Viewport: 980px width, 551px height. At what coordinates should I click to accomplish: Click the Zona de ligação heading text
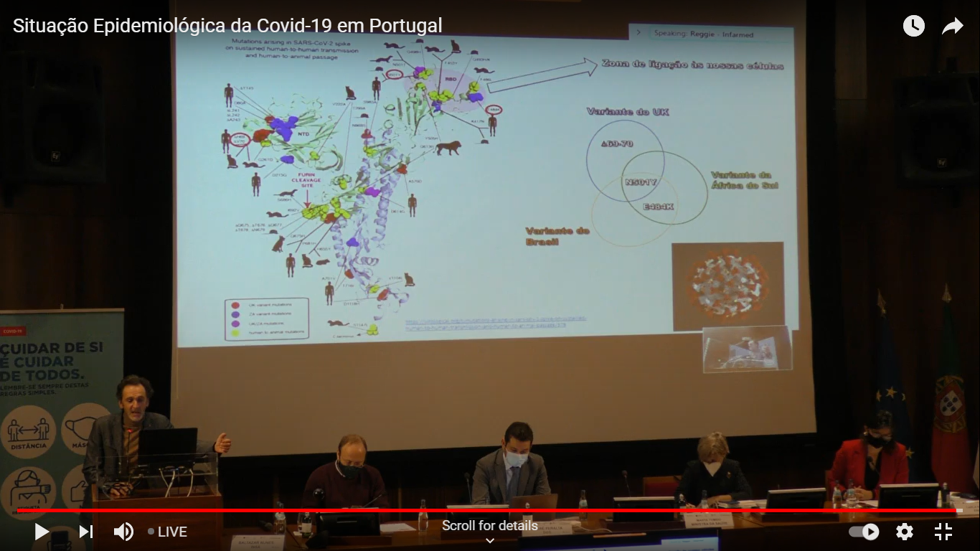coord(692,66)
